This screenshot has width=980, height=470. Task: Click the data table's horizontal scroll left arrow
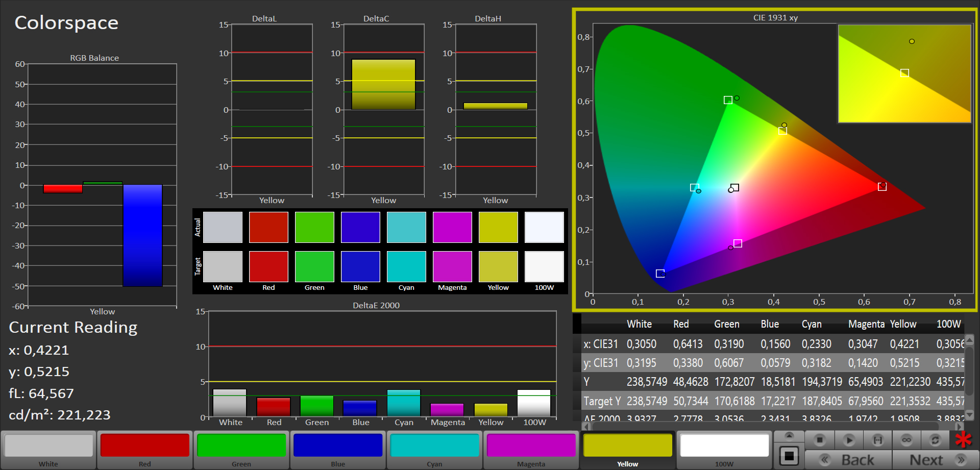pyautogui.click(x=586, y=426)
